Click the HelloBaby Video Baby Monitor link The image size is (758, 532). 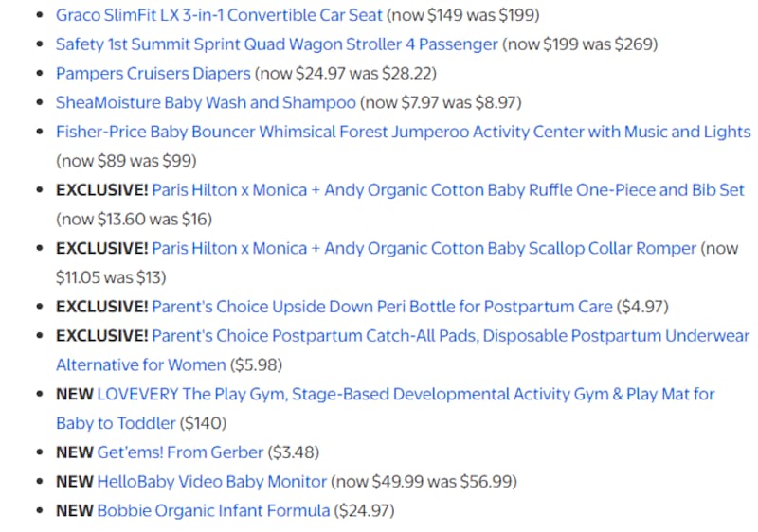point(212,482)
